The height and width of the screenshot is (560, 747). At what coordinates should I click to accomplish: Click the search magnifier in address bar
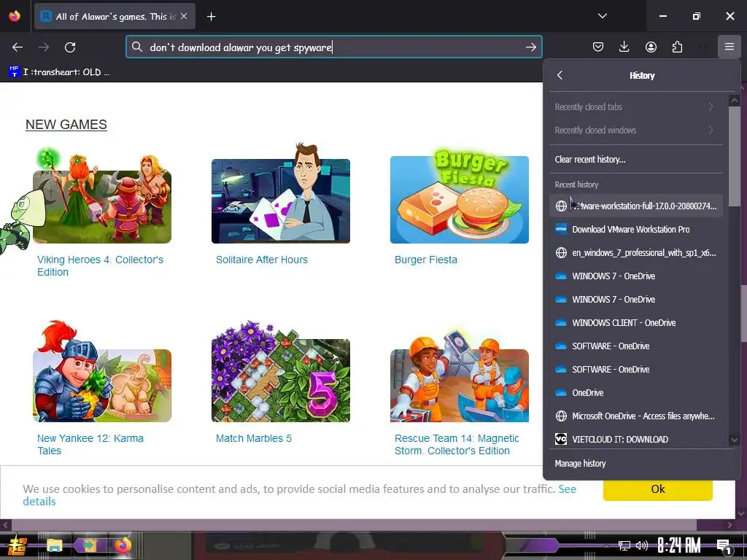[137, 47]
